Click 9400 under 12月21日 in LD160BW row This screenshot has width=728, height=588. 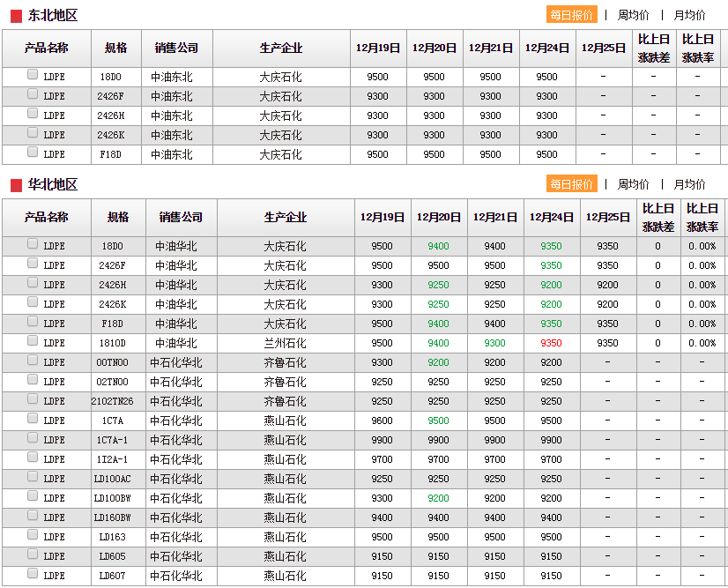(495, 517)
